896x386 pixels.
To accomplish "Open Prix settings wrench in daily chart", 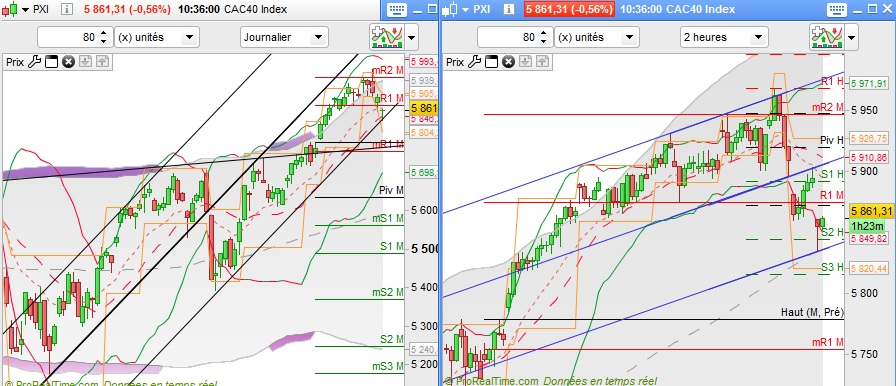I will tap(34, 62).
